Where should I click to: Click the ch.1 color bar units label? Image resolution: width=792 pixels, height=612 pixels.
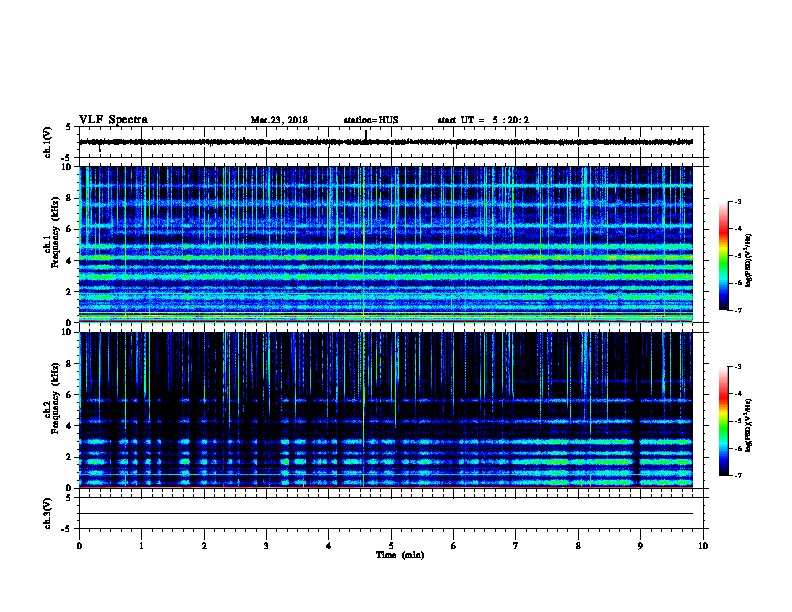pos(749,260)
